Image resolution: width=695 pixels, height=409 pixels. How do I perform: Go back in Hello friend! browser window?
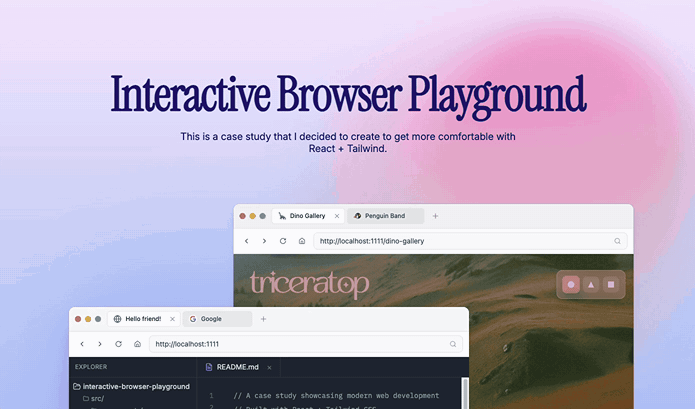(x=82, y=344)
